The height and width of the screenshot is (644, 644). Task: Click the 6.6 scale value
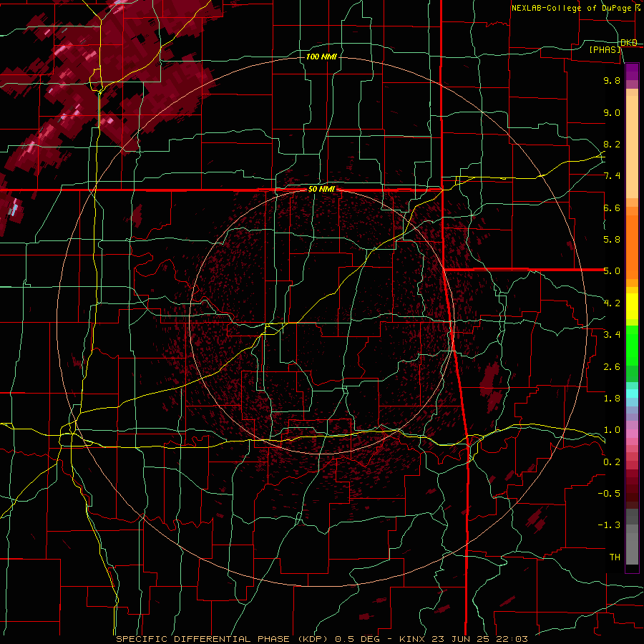[x=612, y=208]
